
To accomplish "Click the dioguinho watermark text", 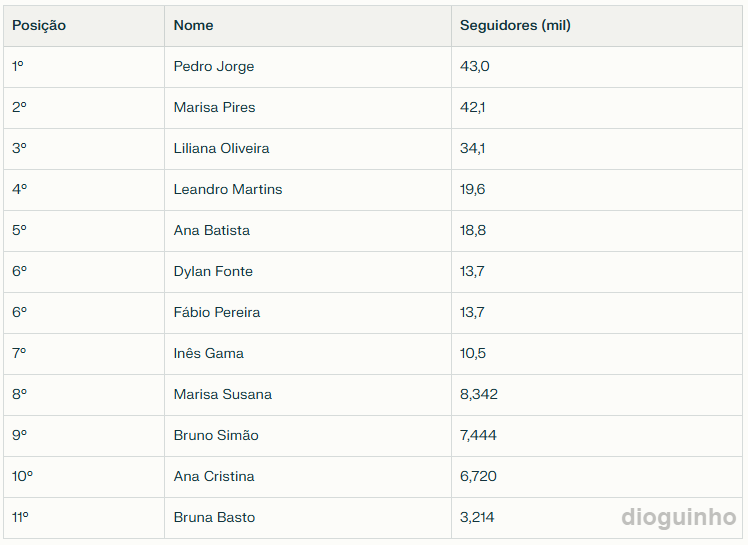I will tap(679, 517).
